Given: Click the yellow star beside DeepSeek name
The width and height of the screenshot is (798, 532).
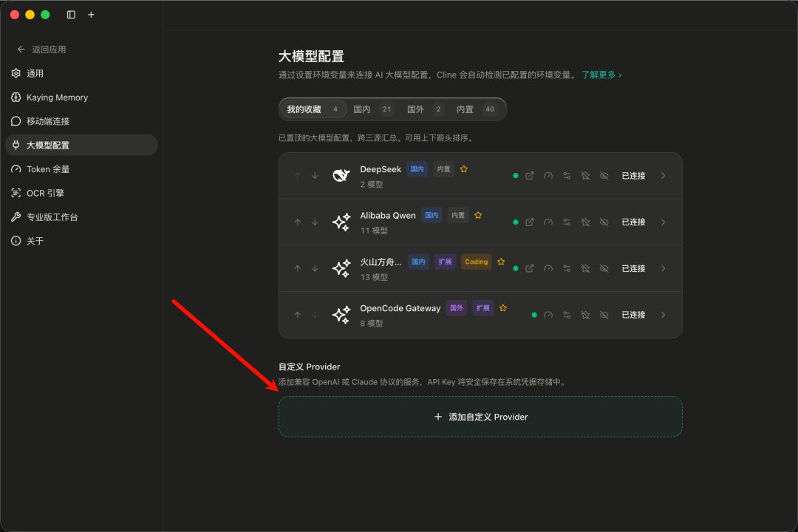Looking at the screenshot, I should (463, 169).
